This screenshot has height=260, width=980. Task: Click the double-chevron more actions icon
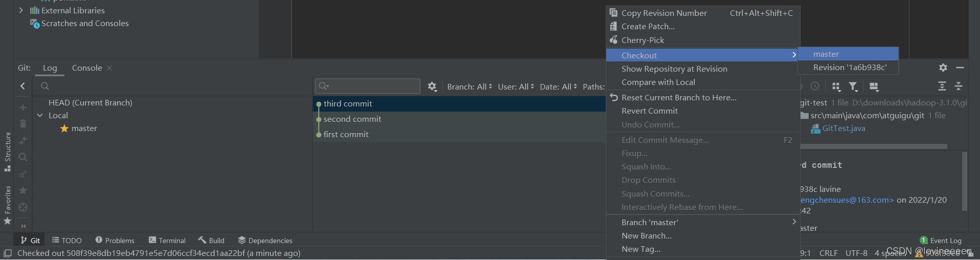[23, 226]
